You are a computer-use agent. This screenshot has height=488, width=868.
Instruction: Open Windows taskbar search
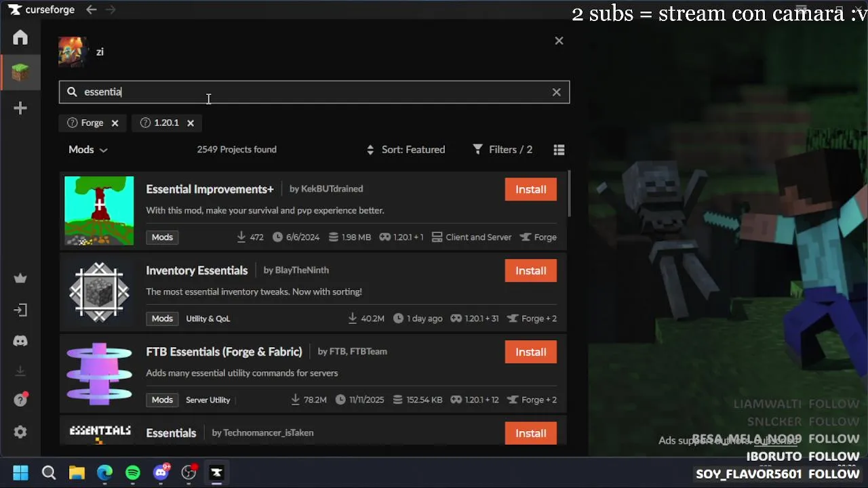pos(49,472)
